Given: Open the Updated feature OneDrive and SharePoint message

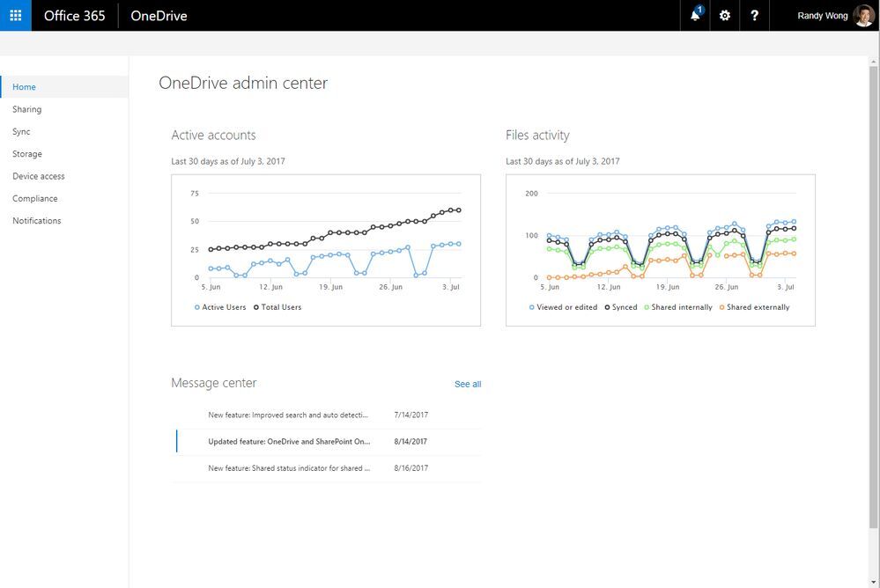Looking at the screenshot, I should (289, 441).
